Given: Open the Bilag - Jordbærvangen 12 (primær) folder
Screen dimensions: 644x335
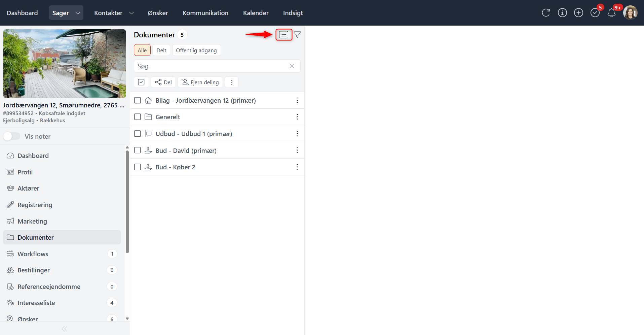Looking at the screenshot, I should tap(217, 100).
